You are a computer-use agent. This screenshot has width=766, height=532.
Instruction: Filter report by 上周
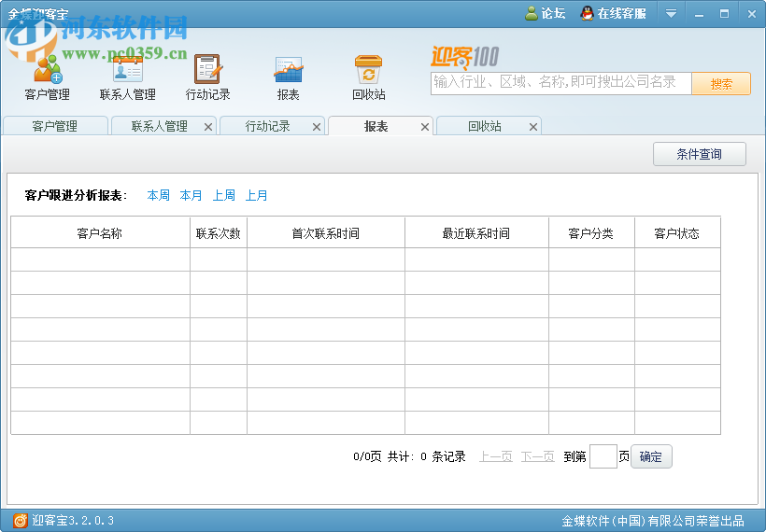[x=224, y=196]
